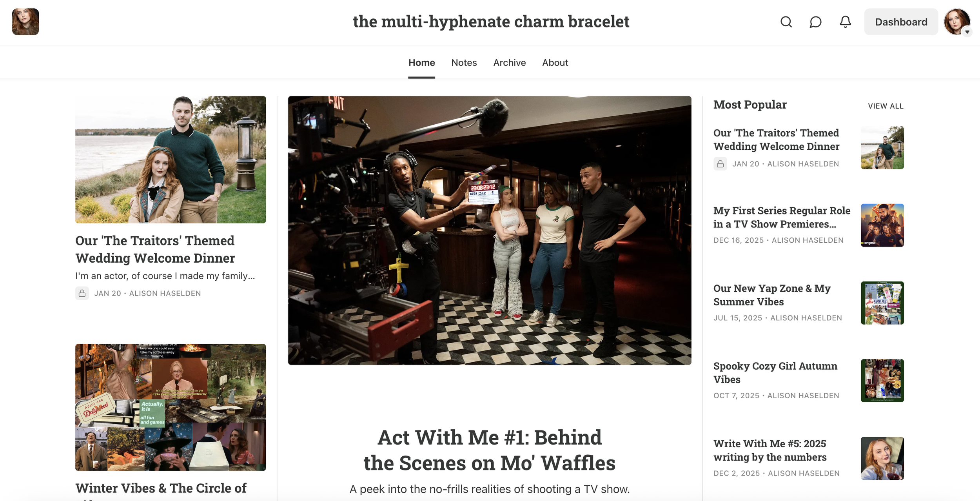Click 'Write With Me #5' post thumbnail

pos(882,458)
